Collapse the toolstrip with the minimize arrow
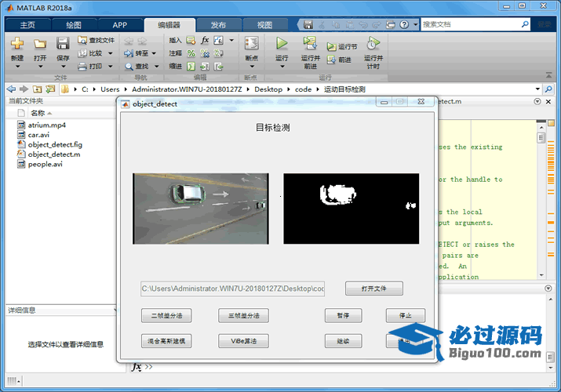The image size is (561, 392). tap(548, 75)
